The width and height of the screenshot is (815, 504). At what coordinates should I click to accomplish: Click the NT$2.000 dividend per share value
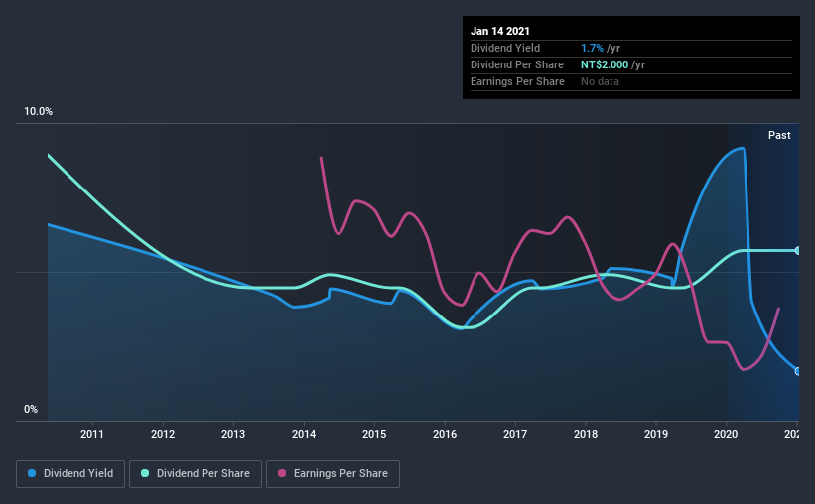pyautogui.click(x=605, y=64)
